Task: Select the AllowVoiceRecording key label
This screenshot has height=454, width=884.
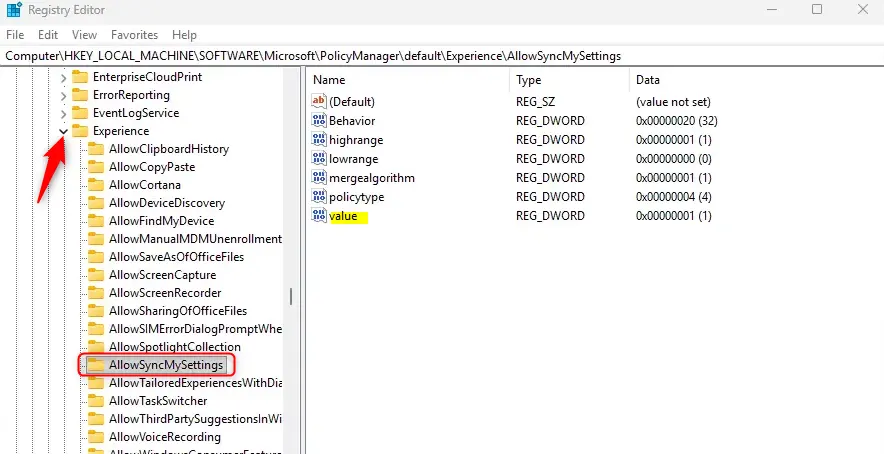Action: pos(165,437)
